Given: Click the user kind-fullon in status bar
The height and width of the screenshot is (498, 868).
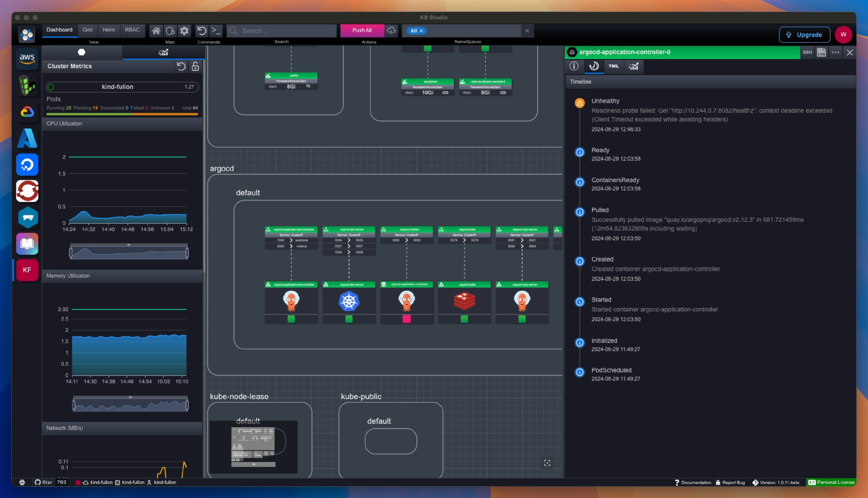Looking at the screenshot, I should click(161, 482).
